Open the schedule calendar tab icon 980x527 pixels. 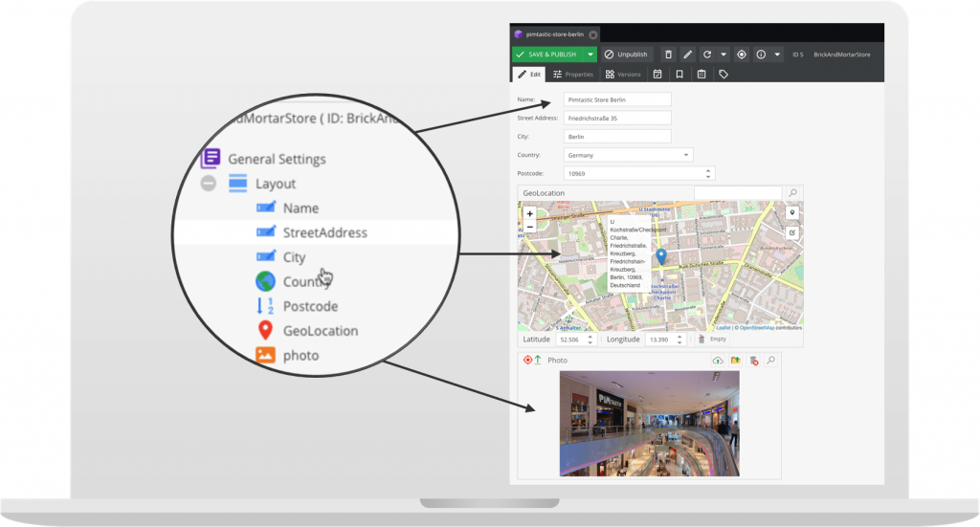click(657, 75)
